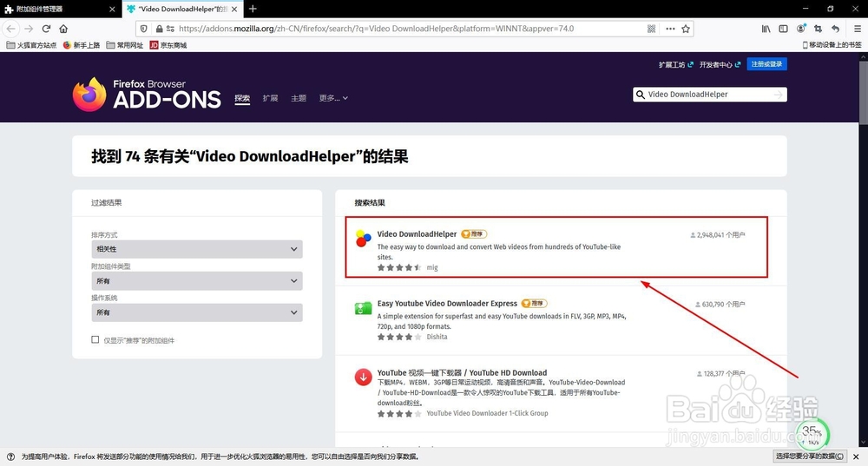The image size is (868, 466).
Task: Open the 主题 navigation item
Action: tap(299, 98)
